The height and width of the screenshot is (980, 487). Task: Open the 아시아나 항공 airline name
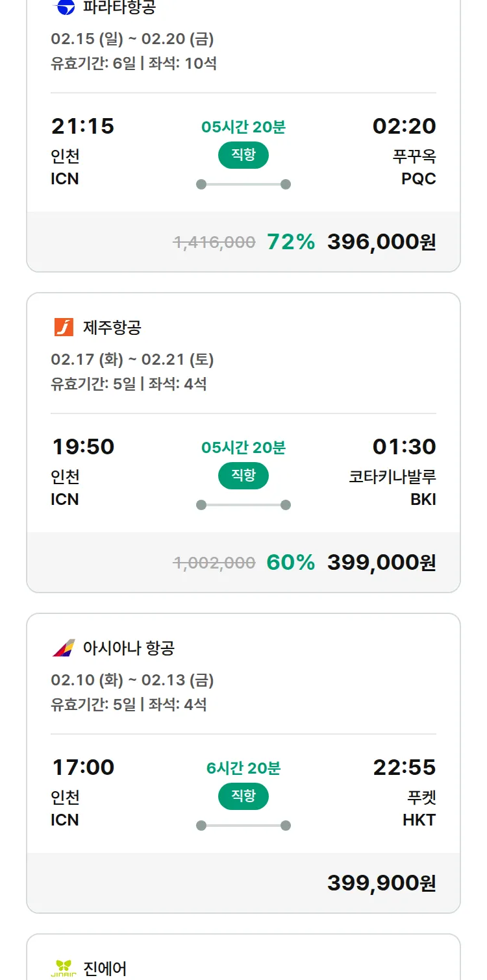point(129,648)
